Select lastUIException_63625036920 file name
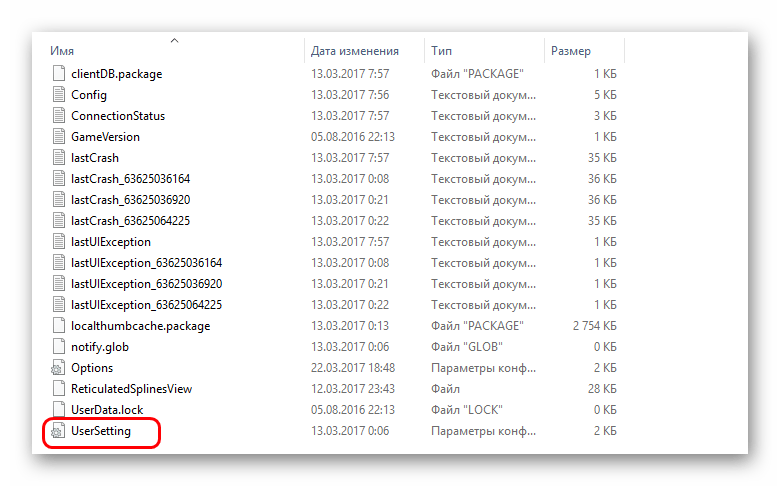Viewport: 780px width, 486px height. 146,284
